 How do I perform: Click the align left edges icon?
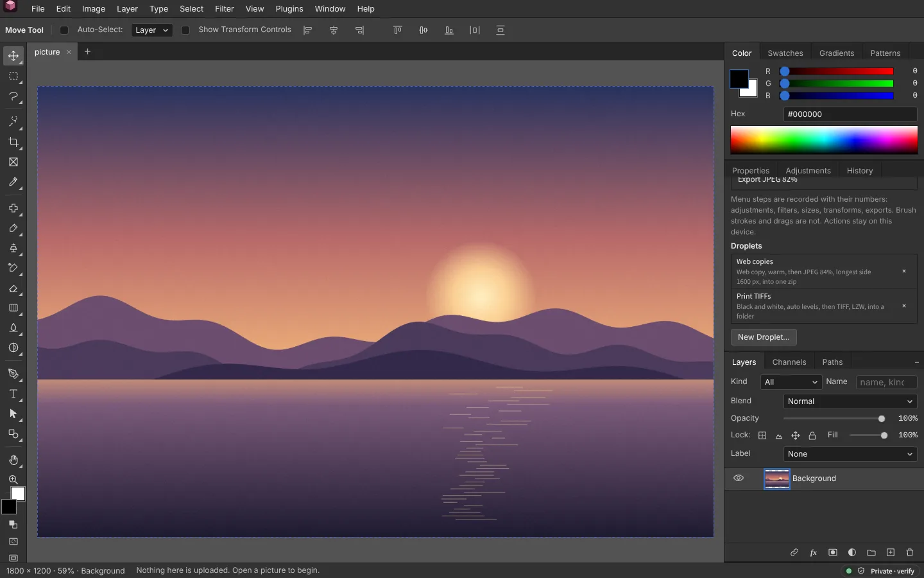[x=308, y=30]
